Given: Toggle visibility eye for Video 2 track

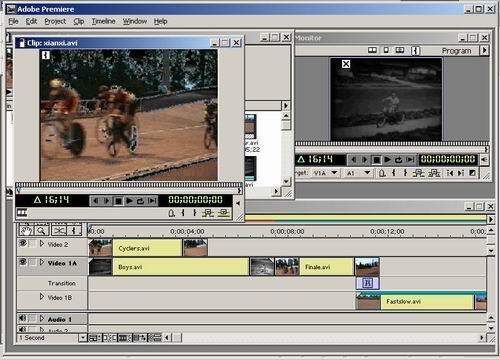Looking at the screenshot, I should coord(23,243).
